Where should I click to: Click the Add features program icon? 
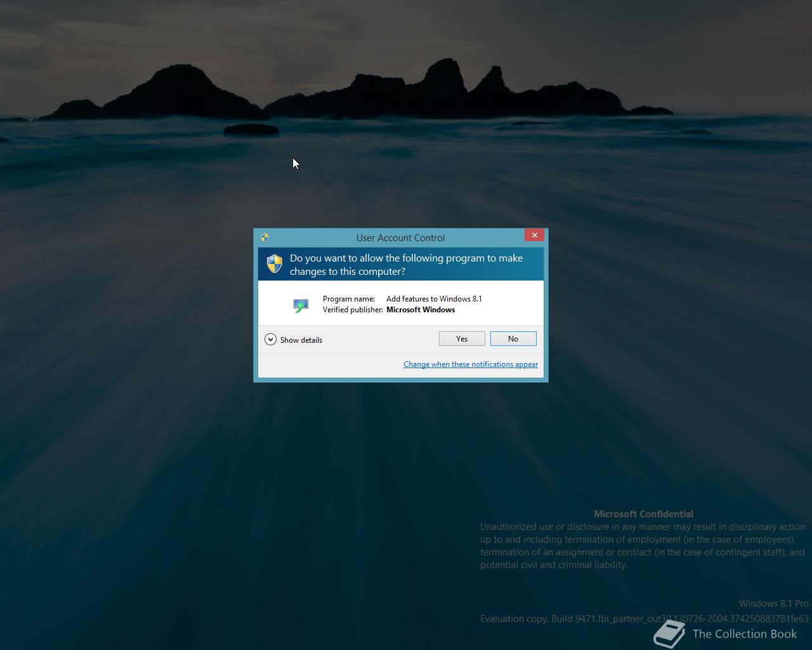(301, 305)
